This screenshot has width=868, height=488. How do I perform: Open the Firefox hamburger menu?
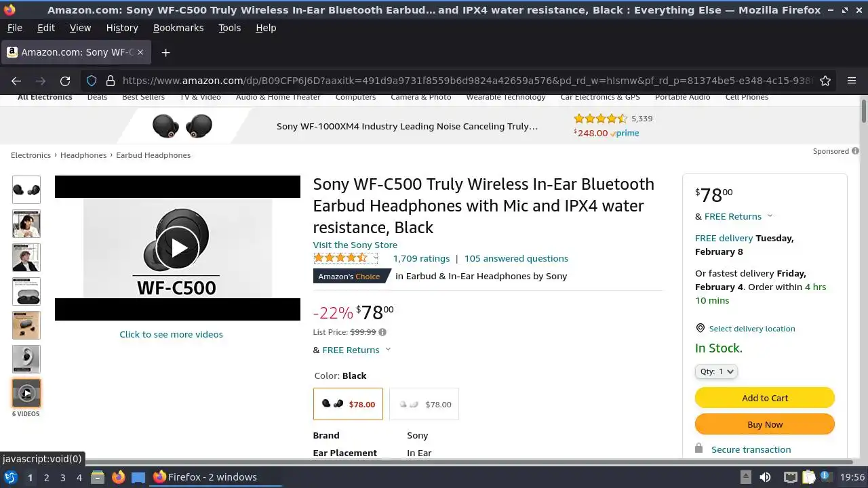tap(852, 81)
